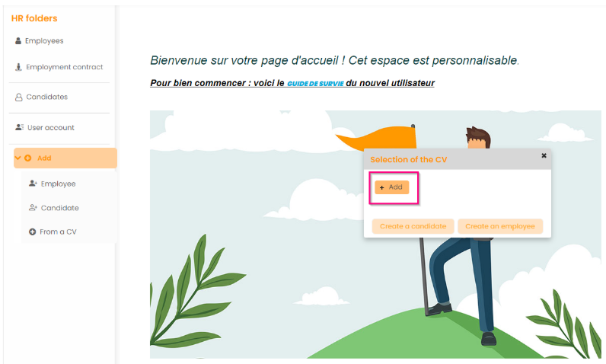Click the add-candidate person icon in submenu
The height and width of the screenshot is (364, 606).
pyautogui.click(x=33, y=207)
